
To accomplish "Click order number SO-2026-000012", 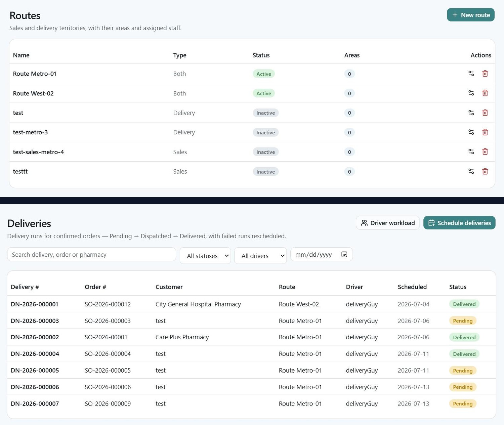I will 108,304.
